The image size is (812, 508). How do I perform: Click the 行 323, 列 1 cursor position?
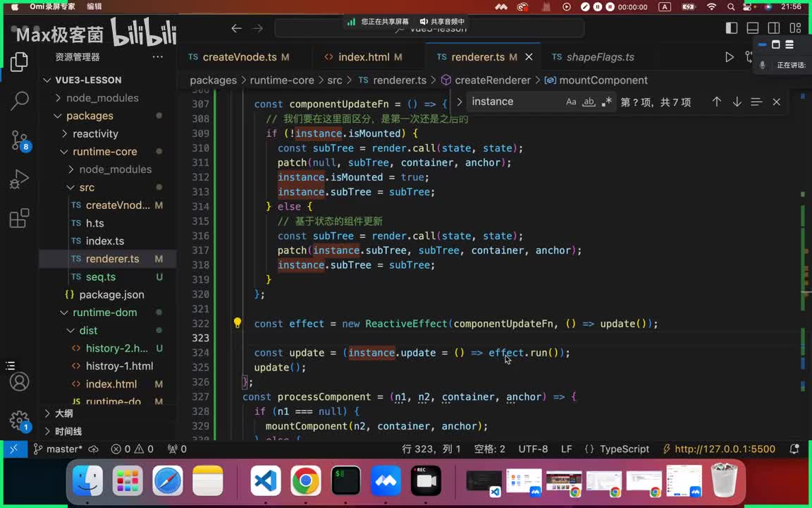431,449
